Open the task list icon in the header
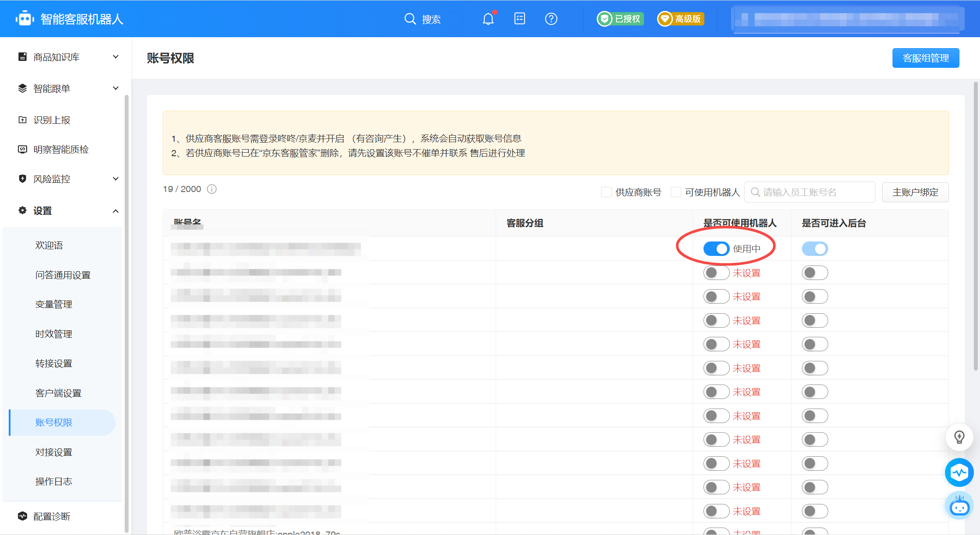The image size is (980, 535). [520, 19]
